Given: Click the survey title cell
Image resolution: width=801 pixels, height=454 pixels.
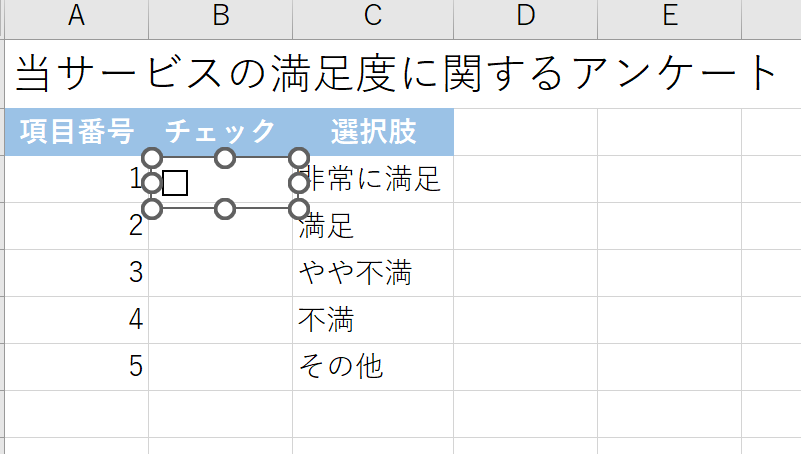Looking at the screenshot, I should click(x=395, y=72).
